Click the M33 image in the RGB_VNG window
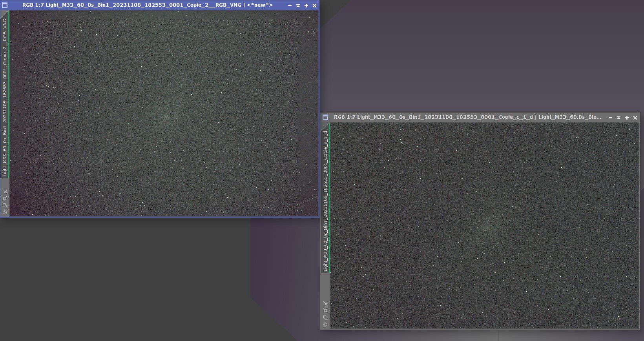644x341 pixels. click(x=164, y=113)
